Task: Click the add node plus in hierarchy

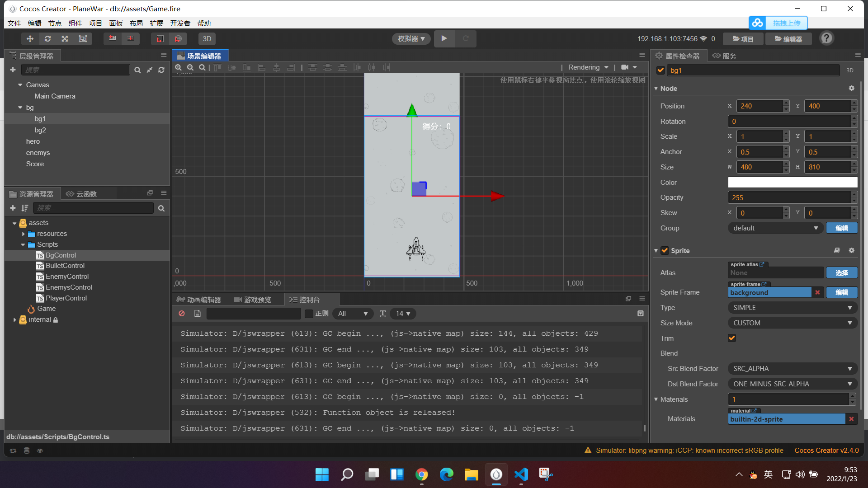Action: point(13,70)
